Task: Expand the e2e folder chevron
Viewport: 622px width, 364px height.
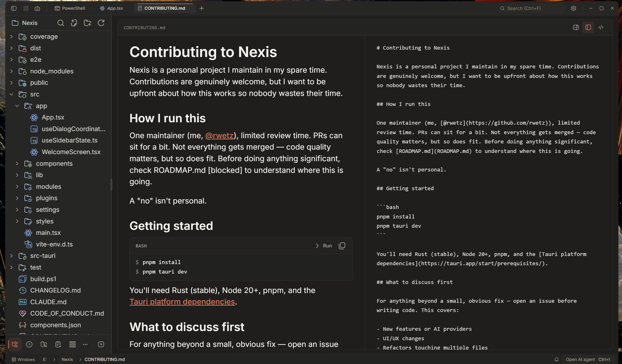Action: pyautogui.click(x=11, y=60)
